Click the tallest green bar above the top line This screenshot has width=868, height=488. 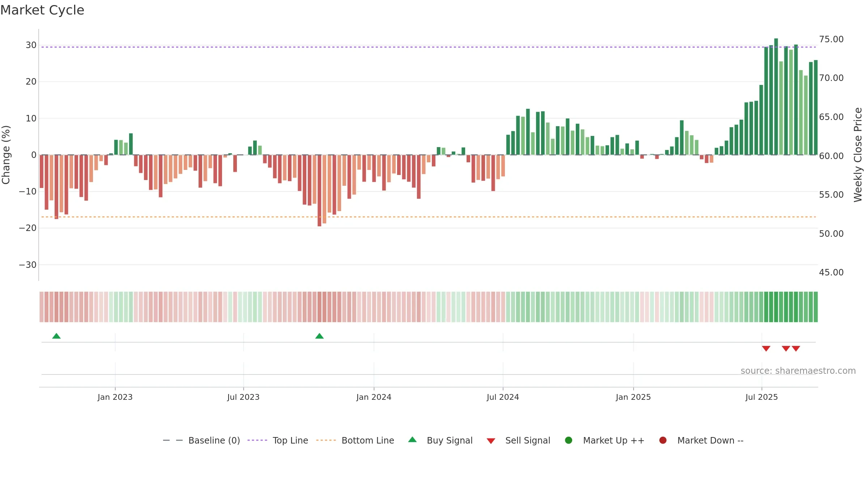pyautogui.click(x=776, y=97)
